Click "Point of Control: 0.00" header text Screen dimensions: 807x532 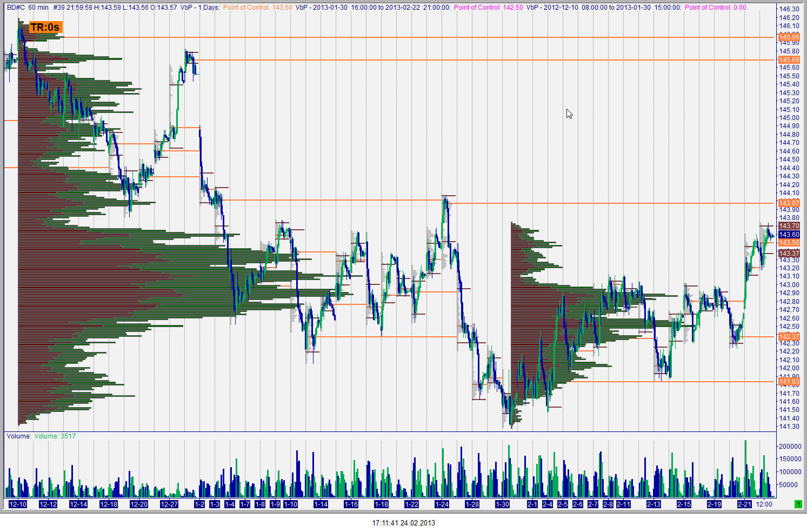[x=716, y=8]
